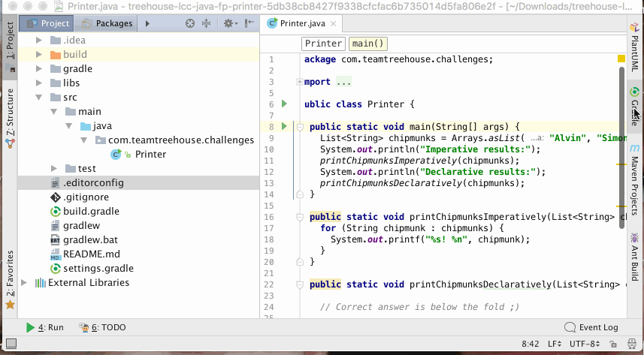Click the scroll from source target icon

(x=189, y=23)
